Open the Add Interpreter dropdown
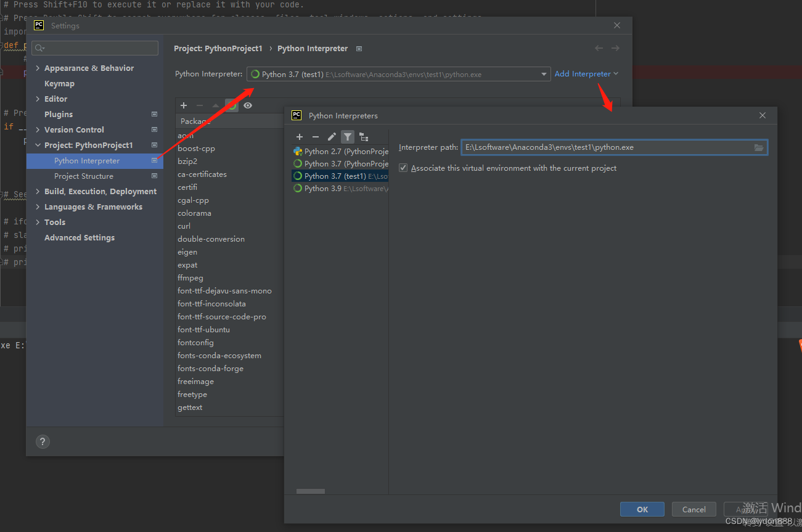802x532 pixels. click(x=586, y=74)
